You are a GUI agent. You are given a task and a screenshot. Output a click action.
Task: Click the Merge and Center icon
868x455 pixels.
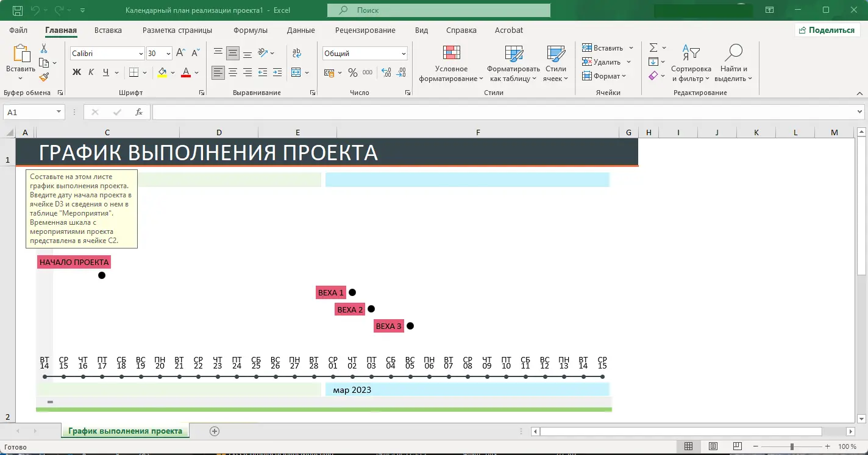[x=297, y=72]
